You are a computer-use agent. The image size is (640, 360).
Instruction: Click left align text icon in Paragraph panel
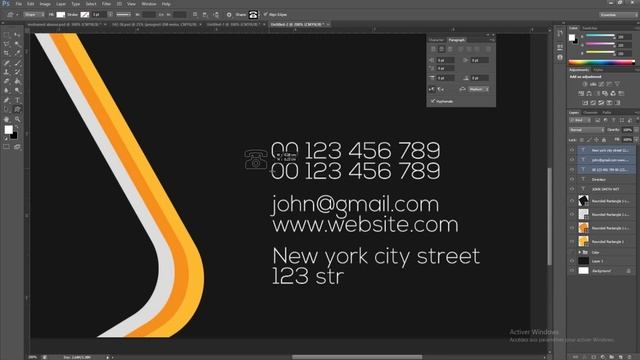click(x=433, y=49)
